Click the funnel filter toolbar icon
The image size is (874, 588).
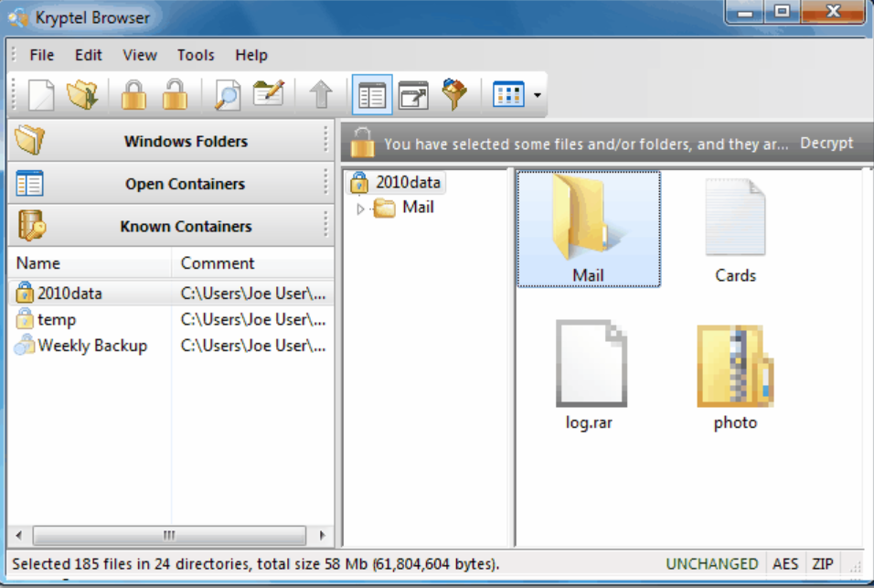coord(454,94)
